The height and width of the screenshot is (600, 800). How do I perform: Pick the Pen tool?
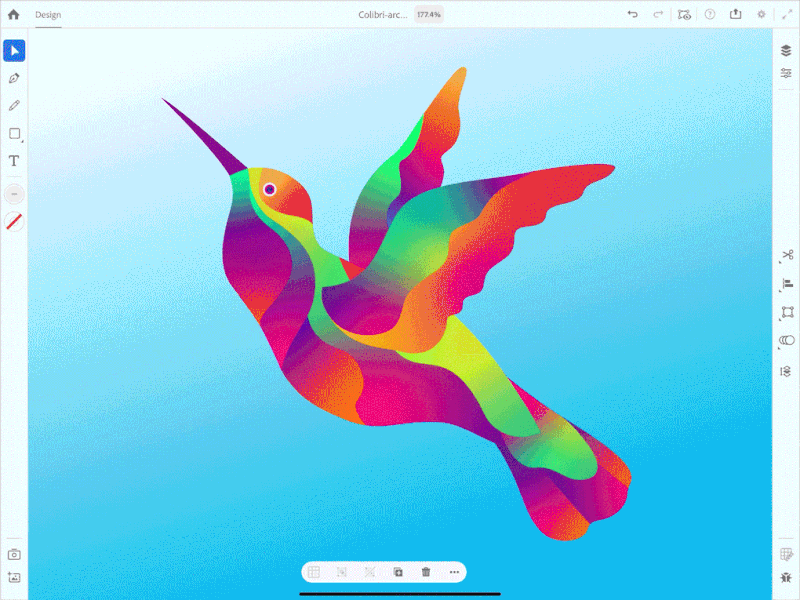(x=14, y=76)
